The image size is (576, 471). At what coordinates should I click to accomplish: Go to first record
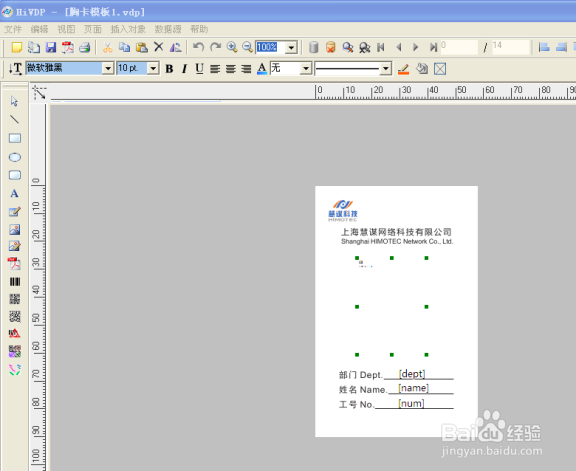coord(381,47)
